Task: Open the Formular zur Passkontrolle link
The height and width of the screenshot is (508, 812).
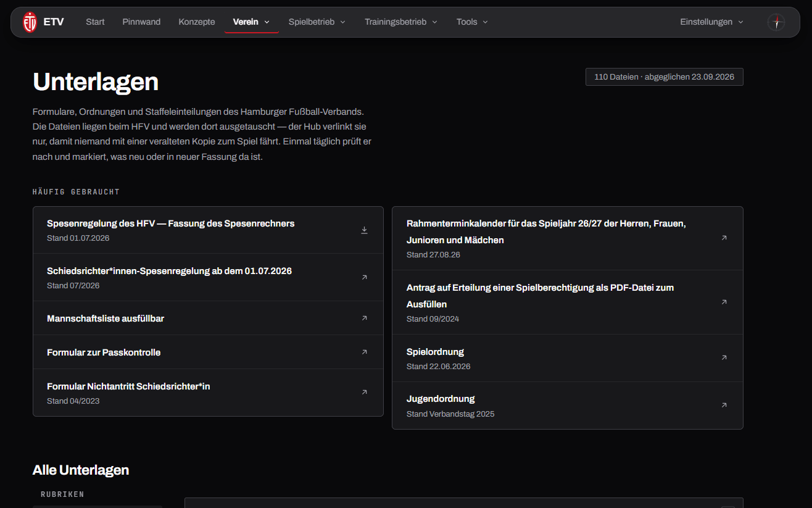Action: [x=104, y=352]
